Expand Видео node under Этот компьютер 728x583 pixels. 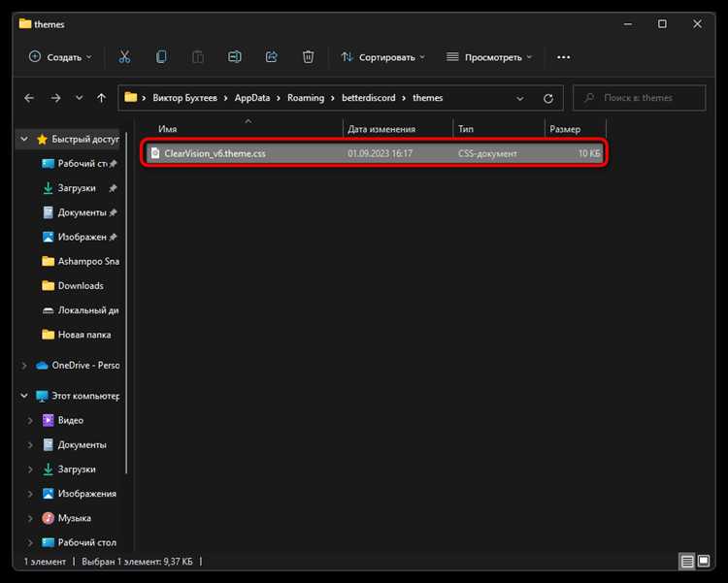tap(30, 421)
